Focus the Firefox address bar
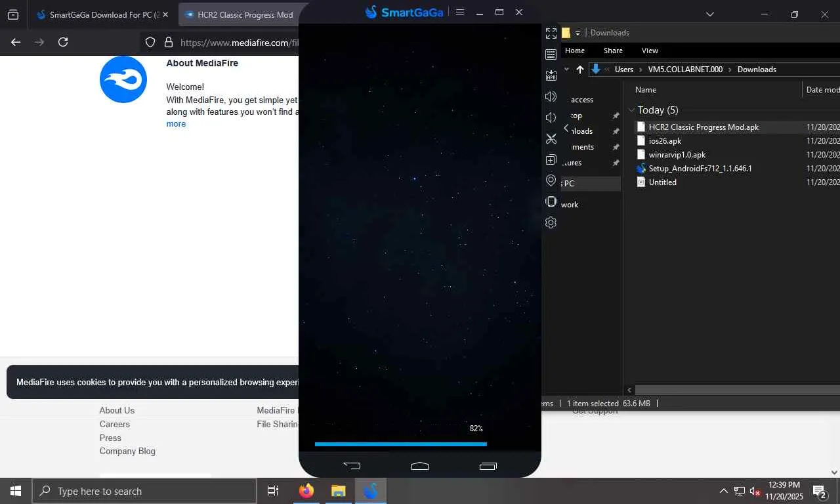 (239, 42)
